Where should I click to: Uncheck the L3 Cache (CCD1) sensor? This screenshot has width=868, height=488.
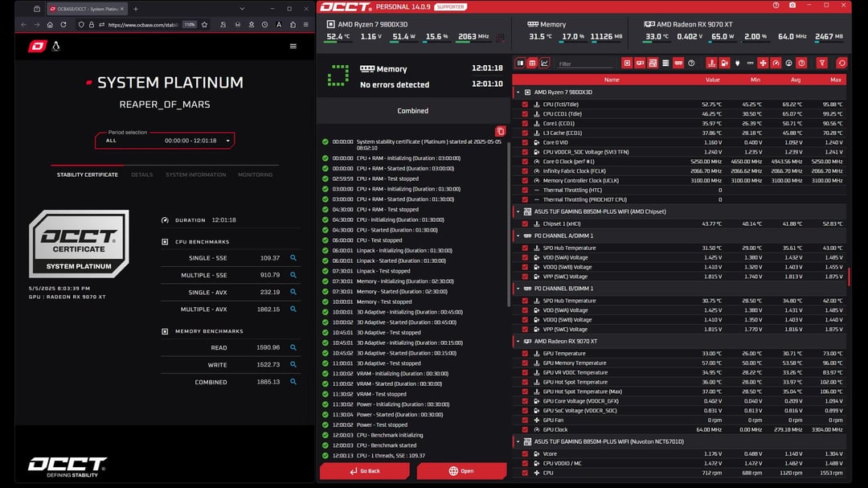click(525, 133)
